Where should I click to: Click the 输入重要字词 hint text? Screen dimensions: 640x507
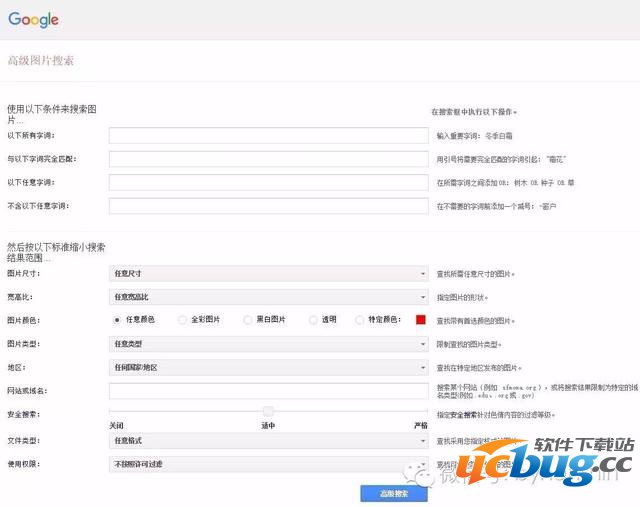coord(474,136)
